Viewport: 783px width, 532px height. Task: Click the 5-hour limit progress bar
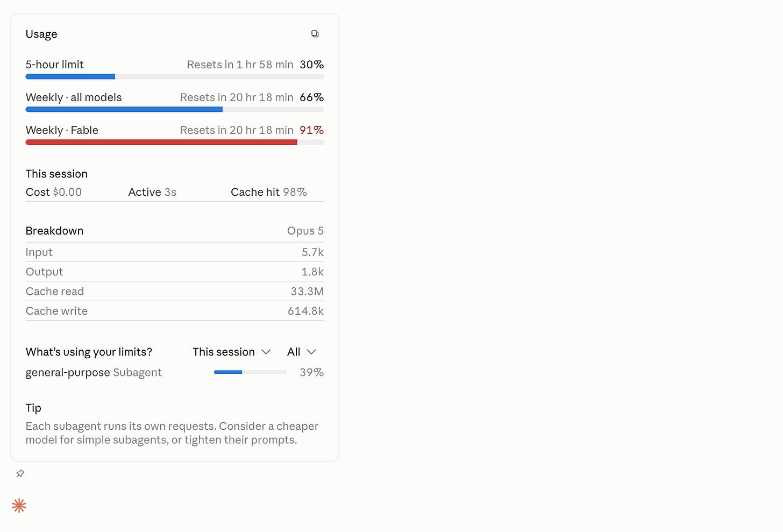175,76
